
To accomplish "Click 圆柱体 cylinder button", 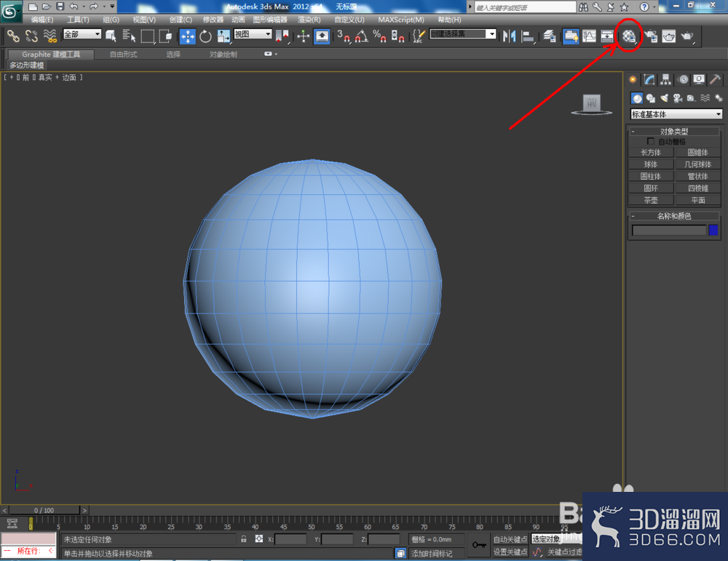I will (x=650, y=176).
